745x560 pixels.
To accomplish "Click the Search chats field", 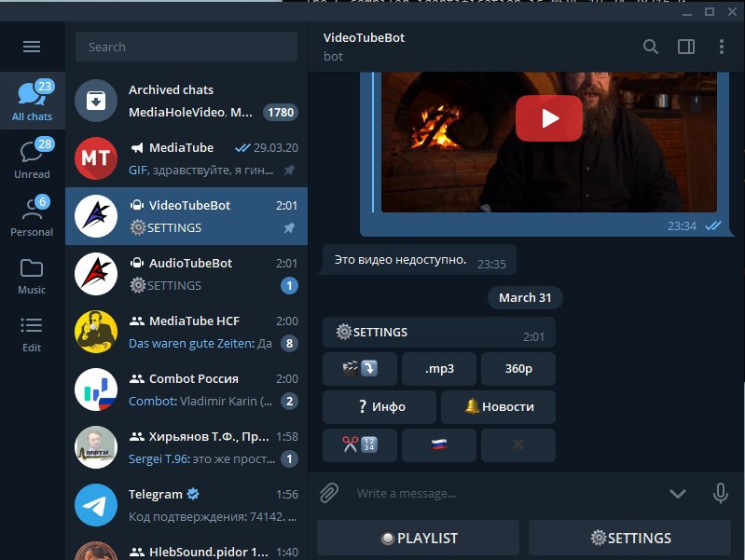I will coord(186,47).
